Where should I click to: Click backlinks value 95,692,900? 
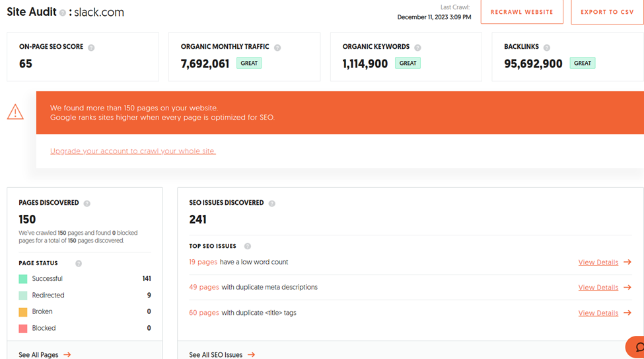533,63
